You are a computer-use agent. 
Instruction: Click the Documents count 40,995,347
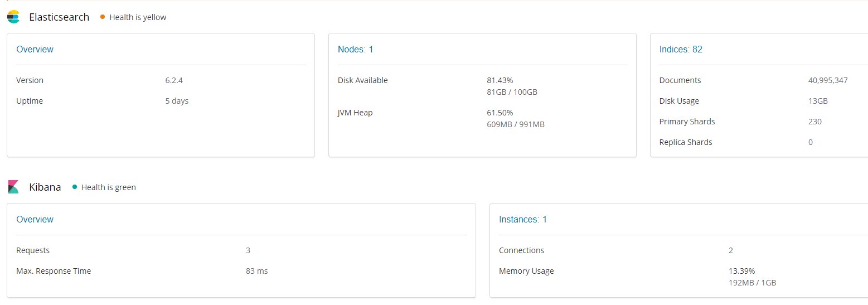(828, 80)
